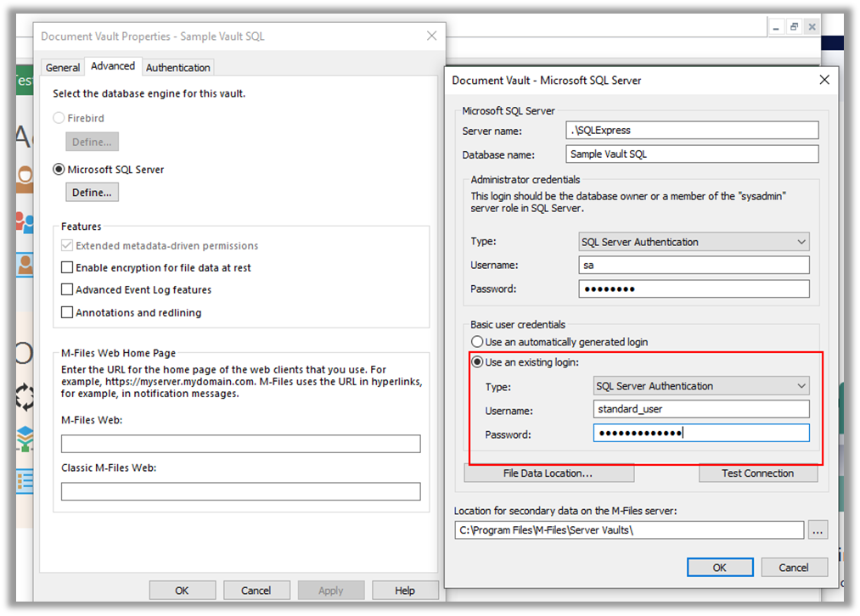Viewport: 860px width, 616px height.
Task: Click the Test Connection button
Action: click(x=758, y=473)
